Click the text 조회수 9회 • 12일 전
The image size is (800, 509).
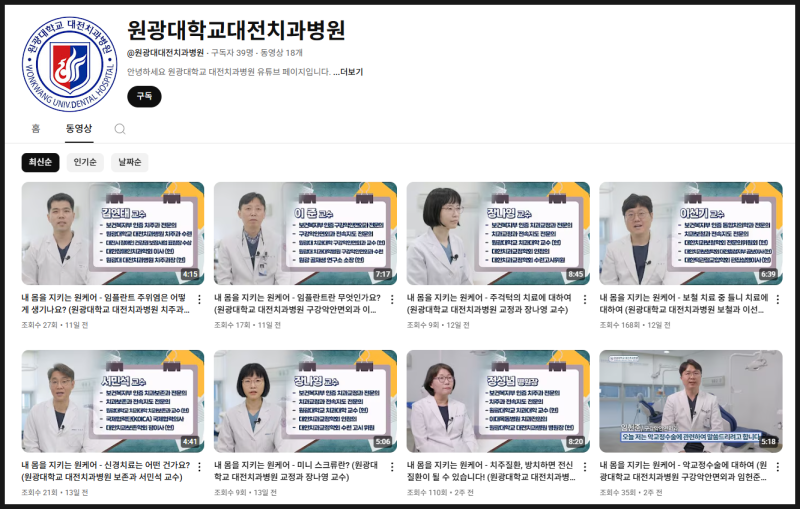(438, 325)
